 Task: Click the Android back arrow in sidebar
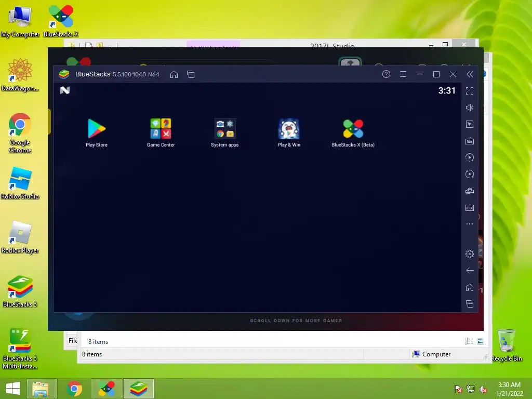(470, 270)
